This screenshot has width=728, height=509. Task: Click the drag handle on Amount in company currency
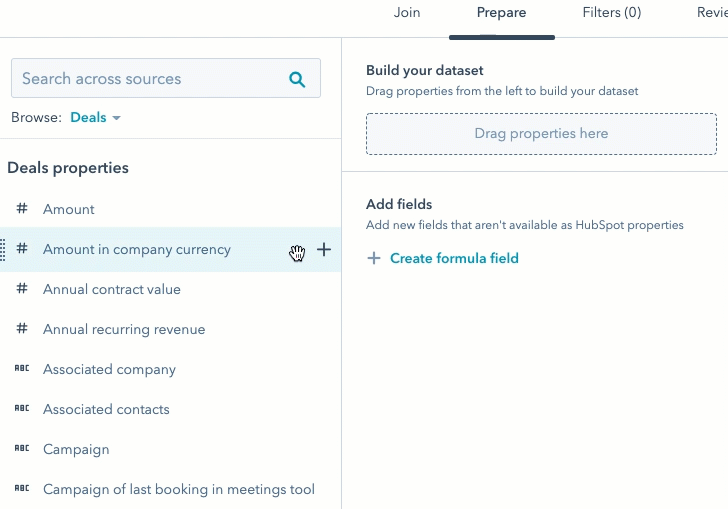4,250
